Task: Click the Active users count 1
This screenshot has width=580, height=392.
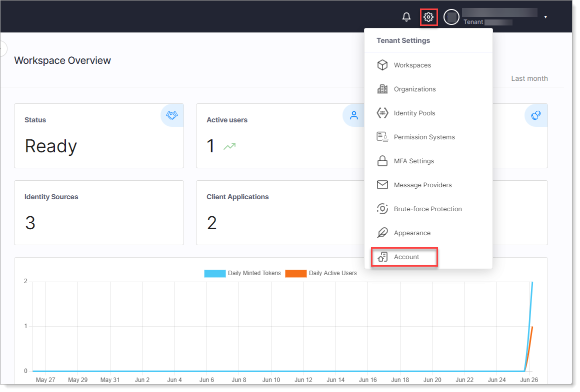Action: (x=210, y=146)
